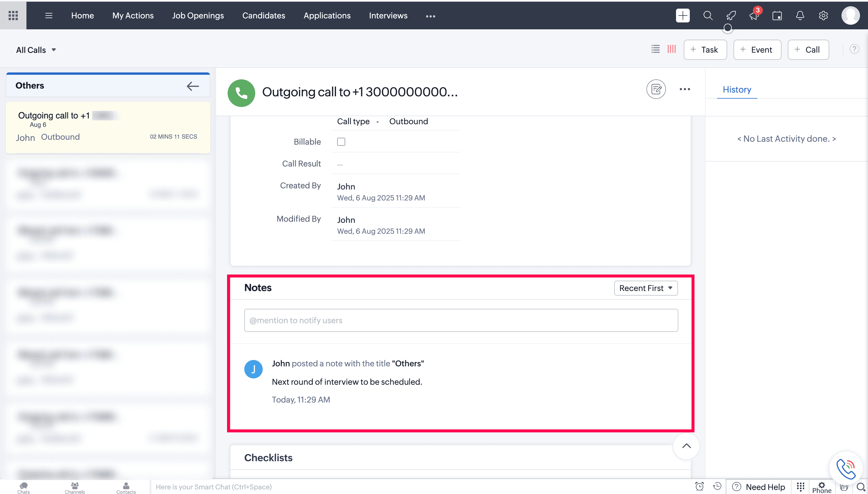
Task: Open the settings gear icon
Action: 823,16
